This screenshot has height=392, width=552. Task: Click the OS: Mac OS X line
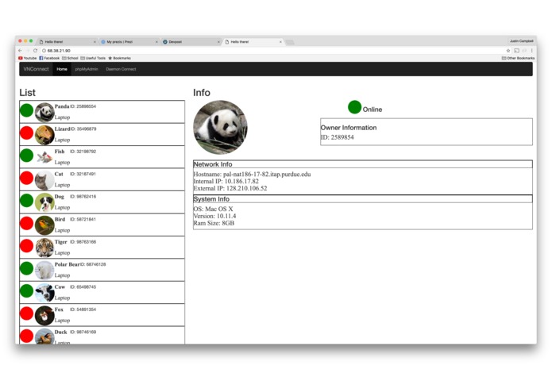click(213, 209)
